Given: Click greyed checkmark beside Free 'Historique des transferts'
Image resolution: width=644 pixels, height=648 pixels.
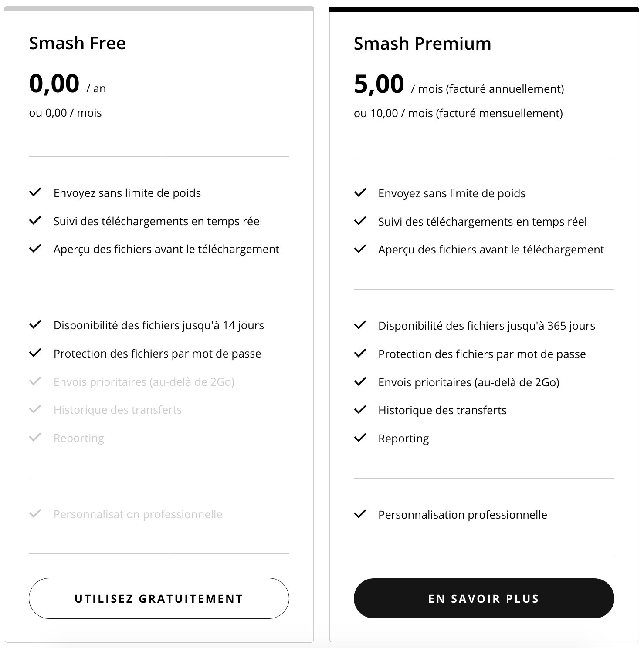Looking at the screenshot, I should tap(35, 409).
